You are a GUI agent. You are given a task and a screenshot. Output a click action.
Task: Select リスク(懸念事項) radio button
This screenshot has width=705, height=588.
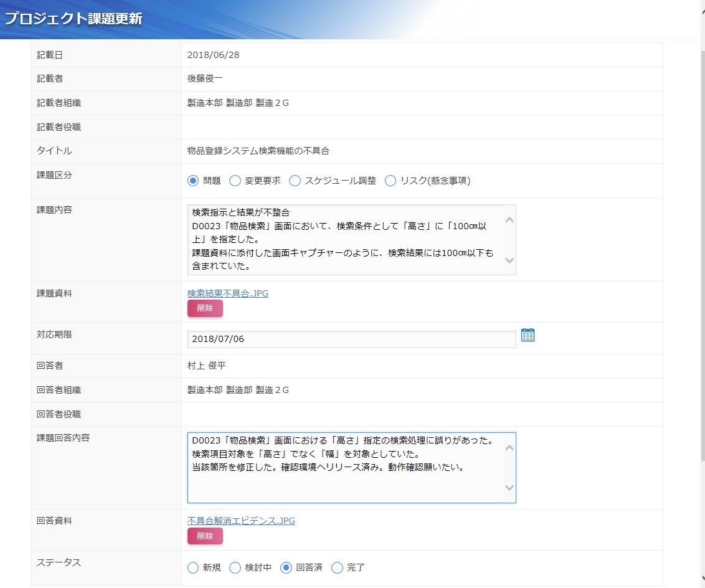click(390, 181)
